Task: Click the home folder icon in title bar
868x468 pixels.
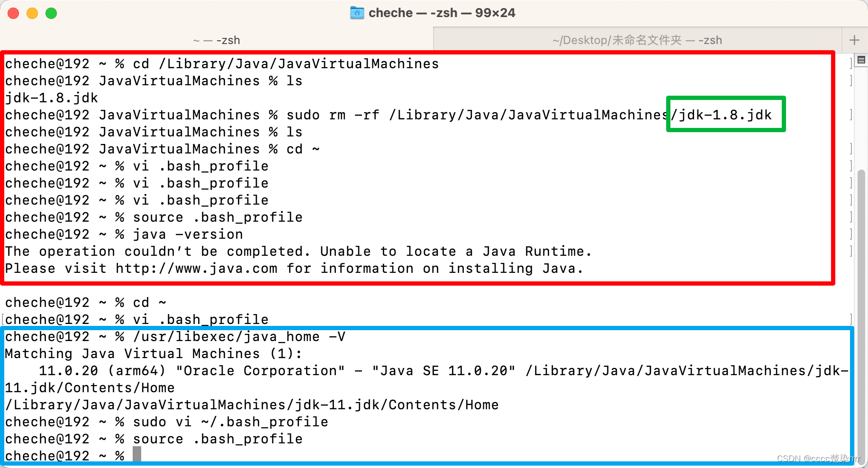Action: coord(357,13)
